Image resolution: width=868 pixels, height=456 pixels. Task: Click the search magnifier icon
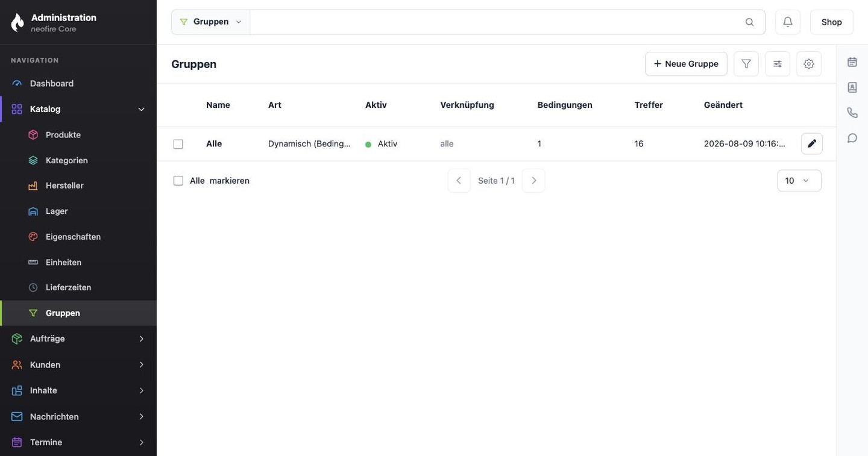pos(749,22)
